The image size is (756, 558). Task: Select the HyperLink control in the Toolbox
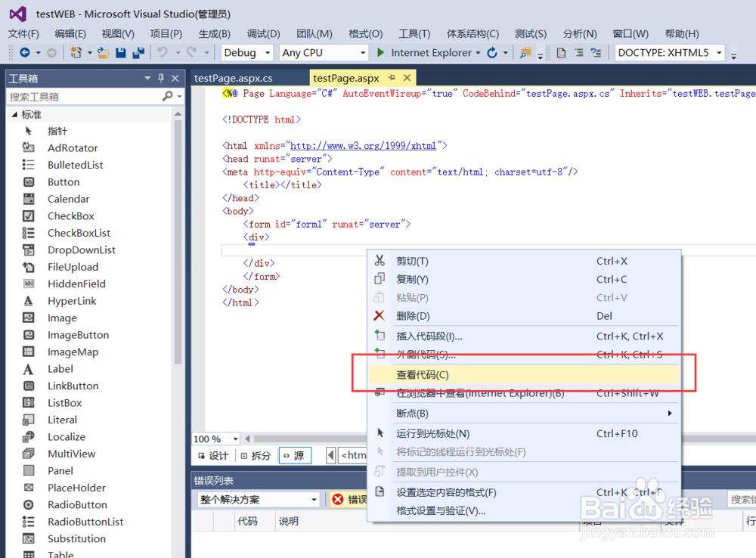click(x=72, y=300)
